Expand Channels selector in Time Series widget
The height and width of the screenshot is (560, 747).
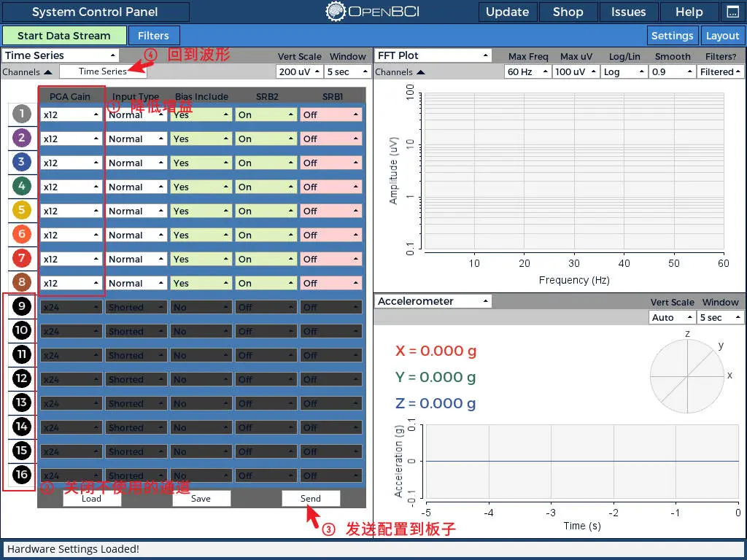point(27,72)
